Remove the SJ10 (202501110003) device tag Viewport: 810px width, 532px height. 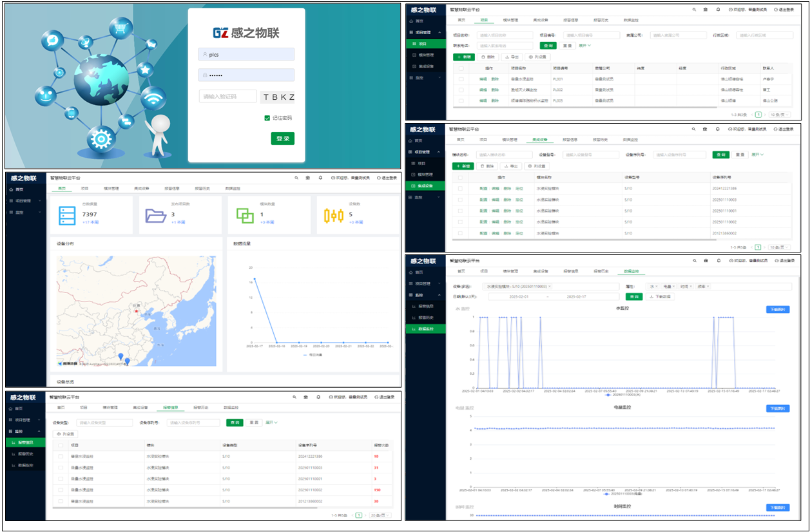point(550,286)
